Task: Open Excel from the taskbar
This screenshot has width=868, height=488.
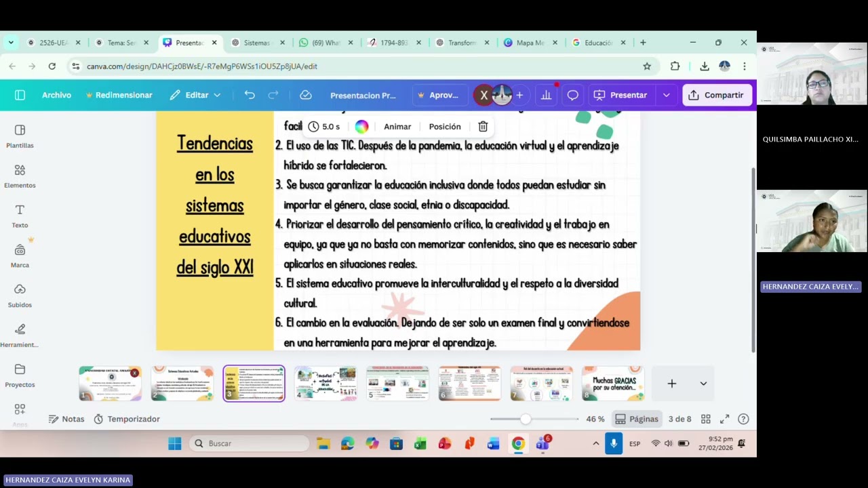Action: coord(420,444)
